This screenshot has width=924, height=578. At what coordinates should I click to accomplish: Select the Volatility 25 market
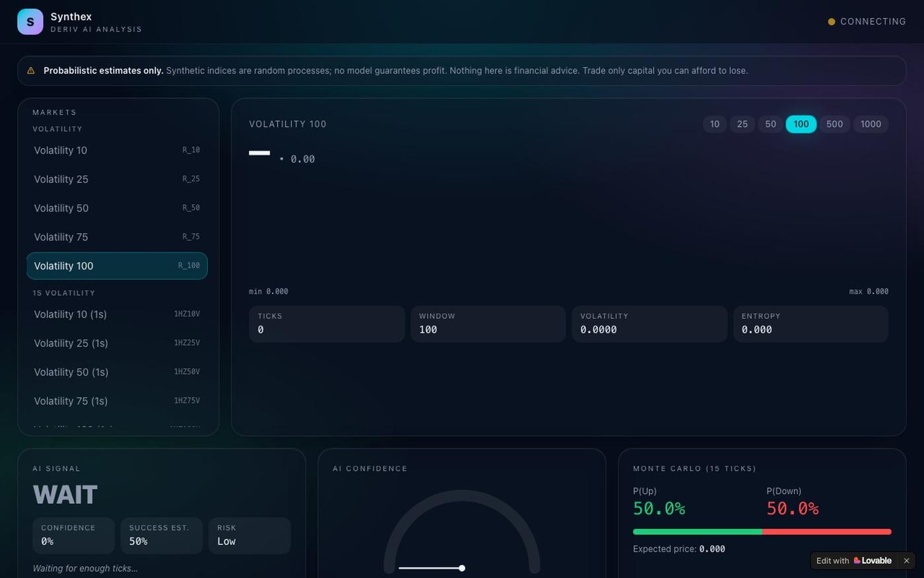[117, 180]
